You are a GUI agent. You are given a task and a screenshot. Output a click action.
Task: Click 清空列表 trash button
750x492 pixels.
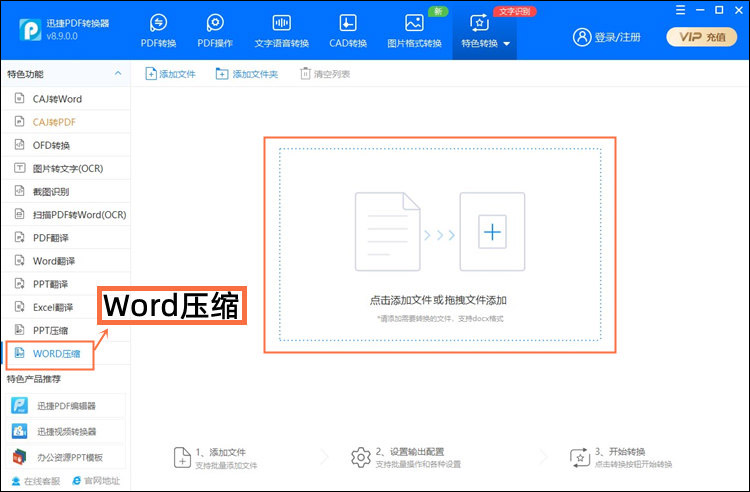(x=325, y=74)
